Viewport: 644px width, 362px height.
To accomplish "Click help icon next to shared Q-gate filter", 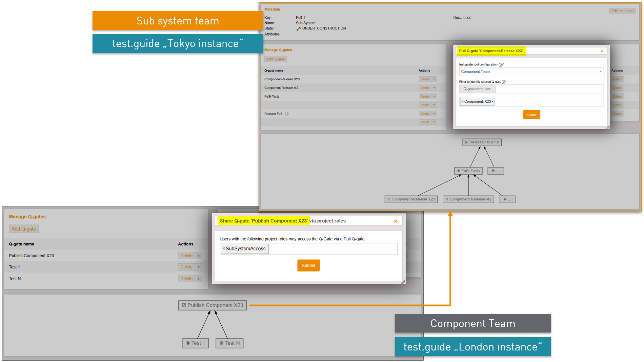I will click(504, 82).
